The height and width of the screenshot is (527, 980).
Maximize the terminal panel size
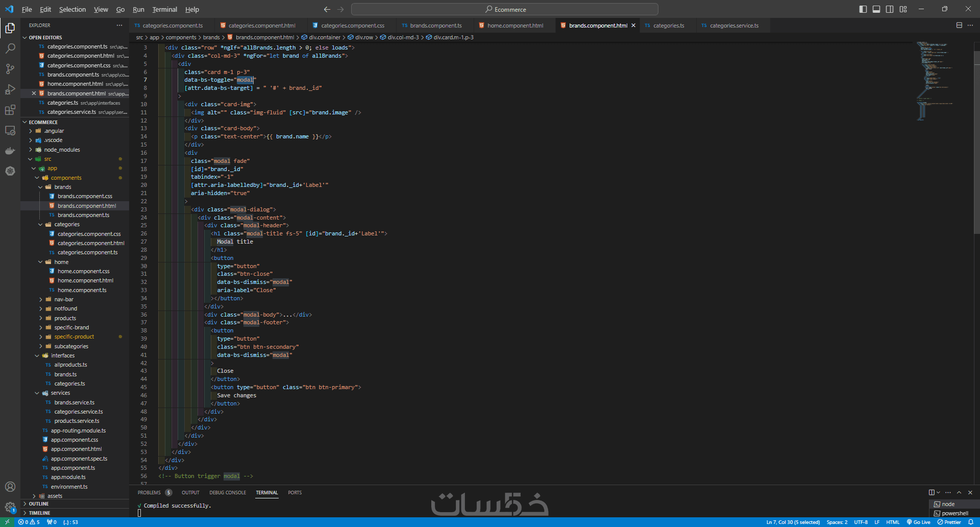coord(959,492)
